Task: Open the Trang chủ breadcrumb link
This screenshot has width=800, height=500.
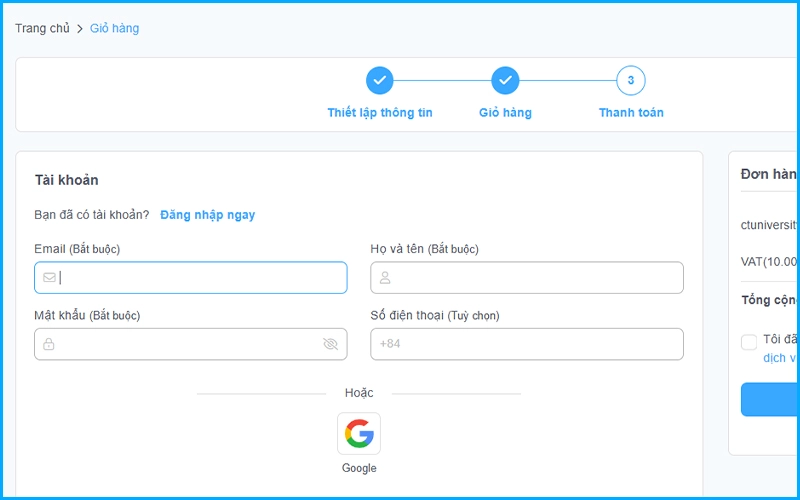Action: pyautogui.click(x=42, y=28)
